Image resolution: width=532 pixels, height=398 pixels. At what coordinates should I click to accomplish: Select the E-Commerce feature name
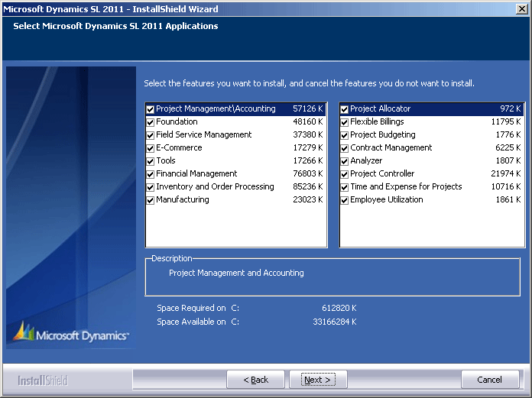[179, 147]
